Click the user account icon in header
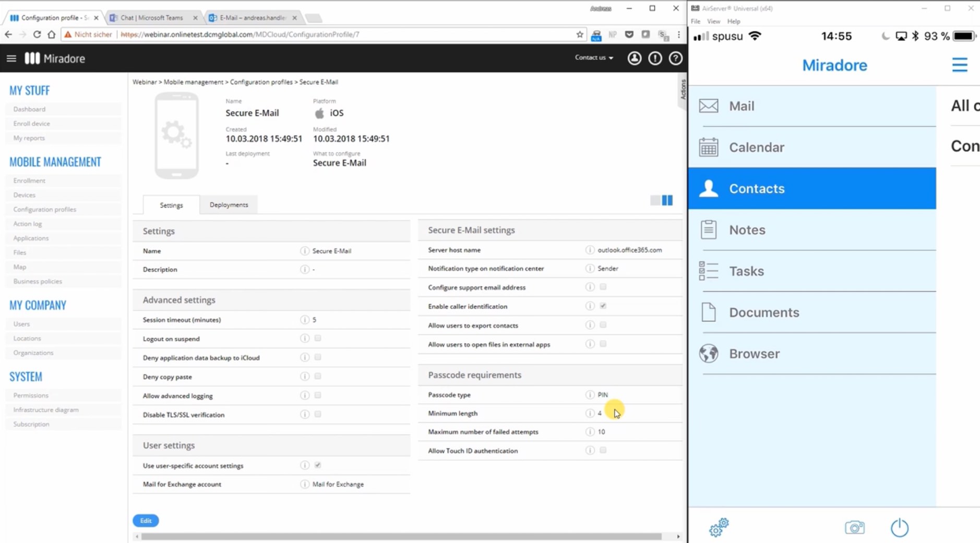Image resolution: width=980 pixels, height=543 pixels. 634,58
